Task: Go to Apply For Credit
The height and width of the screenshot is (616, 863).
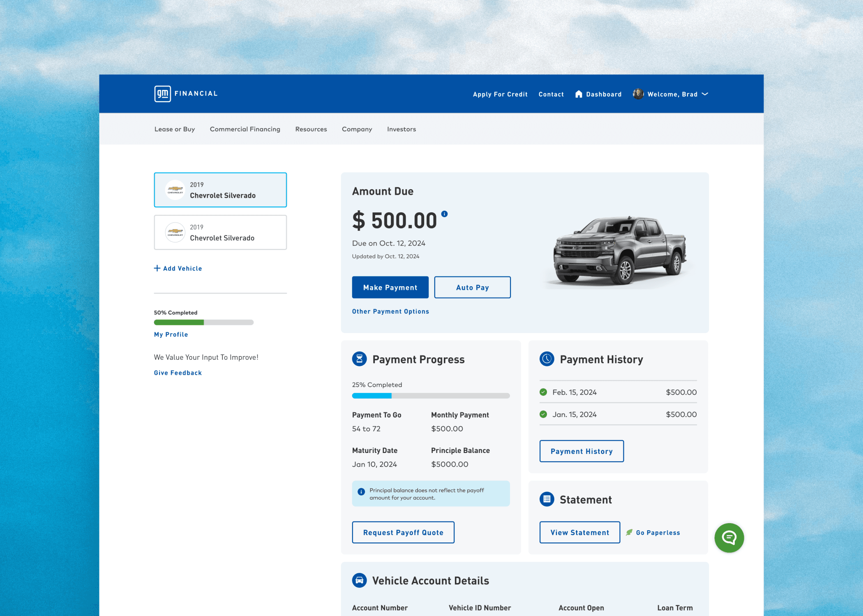Action: pyautogui.click(x=500, y=94)
